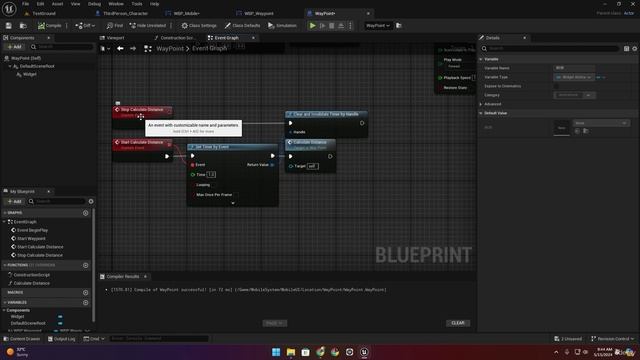This screenshot has height=360, width=640.
Task: Click Add button in Components panel
Action: [14, 47]
